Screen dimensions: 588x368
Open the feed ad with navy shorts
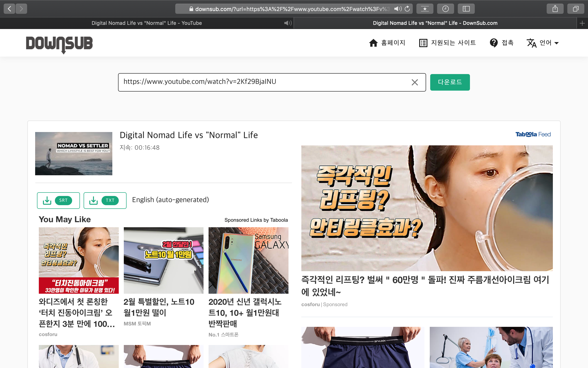pyautogui.click(x=363, y=347)
